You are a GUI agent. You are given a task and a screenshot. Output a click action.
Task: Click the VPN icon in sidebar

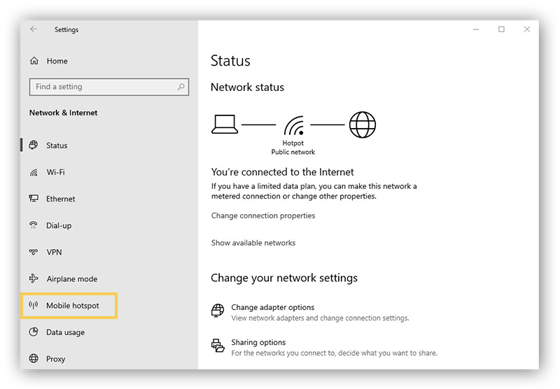click(x=34, y=252)
